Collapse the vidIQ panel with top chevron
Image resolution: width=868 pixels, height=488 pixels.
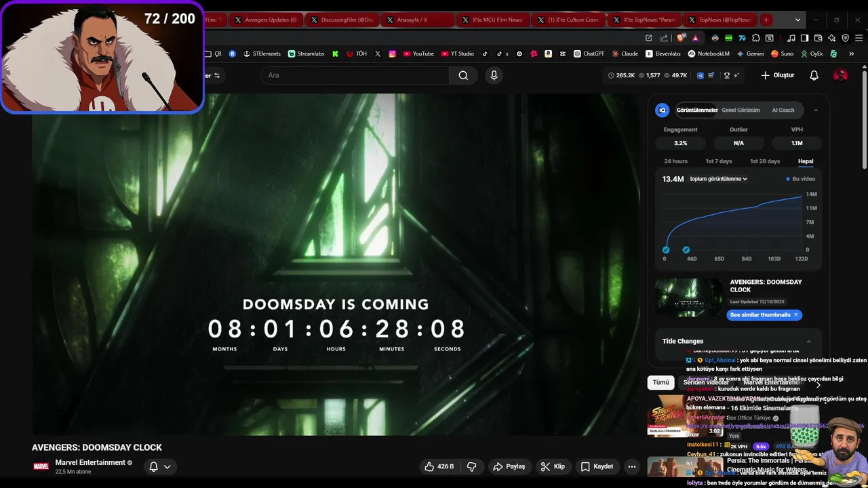(816, 110)
